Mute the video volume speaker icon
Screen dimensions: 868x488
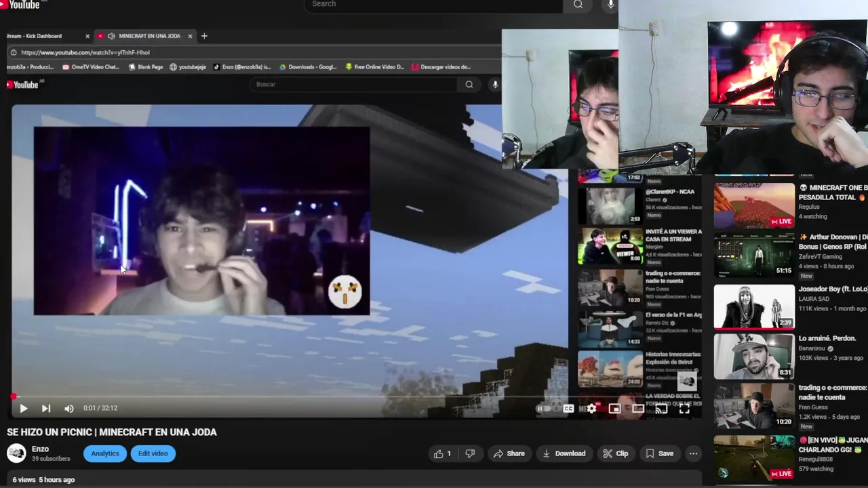point(68,409)
